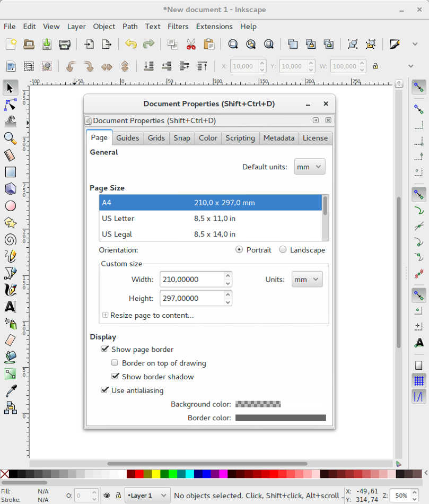Screen dimensions: 429x504
Task: Select the Ellipse circle tool
Action: coord(10,206)
